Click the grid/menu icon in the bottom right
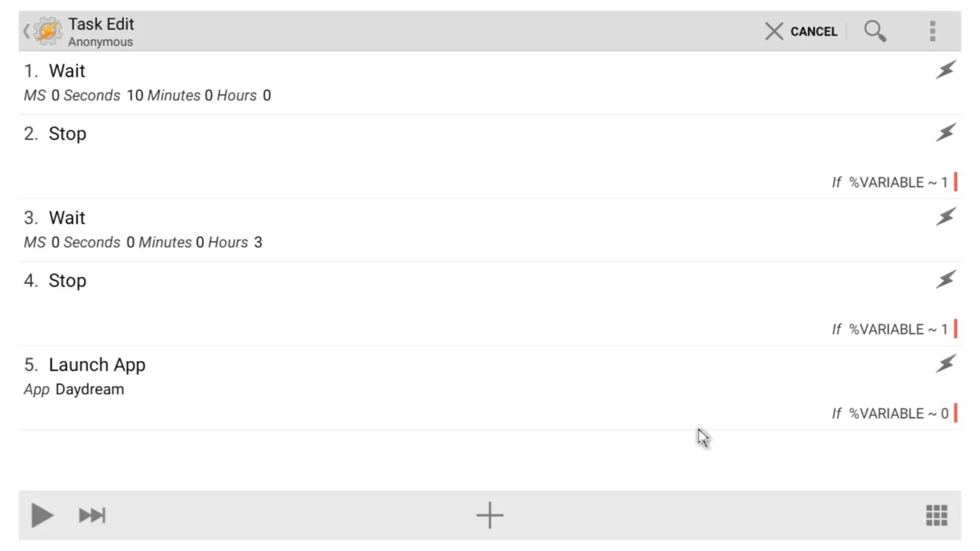Viewport: 980px width, 551px height. pyautogui.click(x=937, y=515)
